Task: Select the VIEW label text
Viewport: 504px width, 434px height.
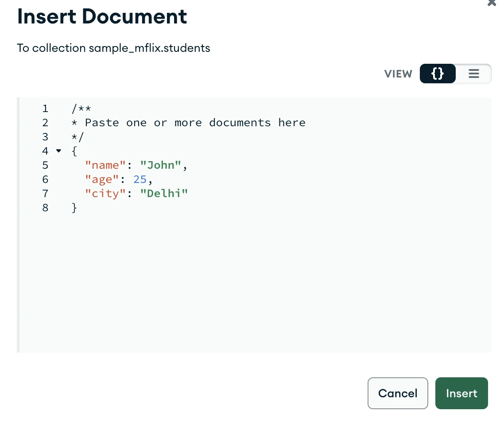Action: tap(398, 74)
